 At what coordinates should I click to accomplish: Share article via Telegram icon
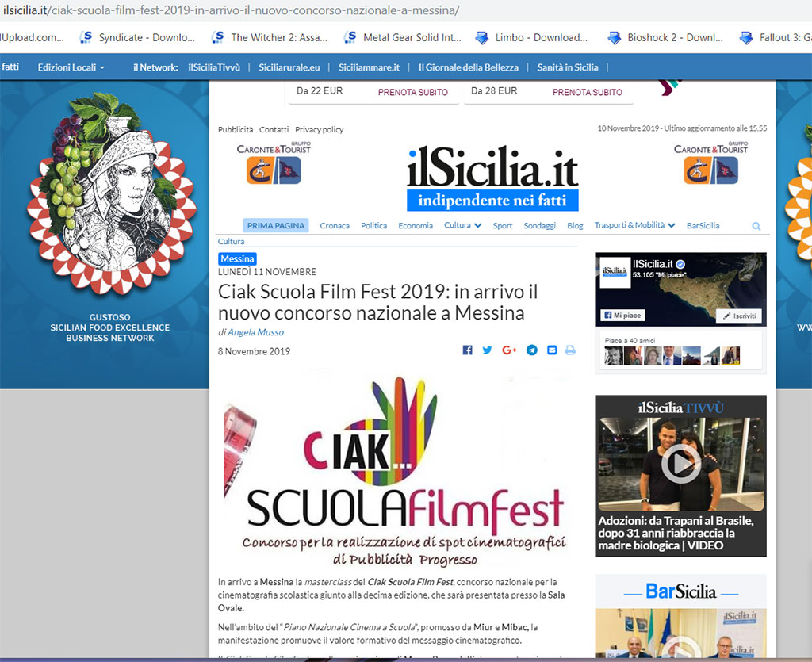(532, 350)
